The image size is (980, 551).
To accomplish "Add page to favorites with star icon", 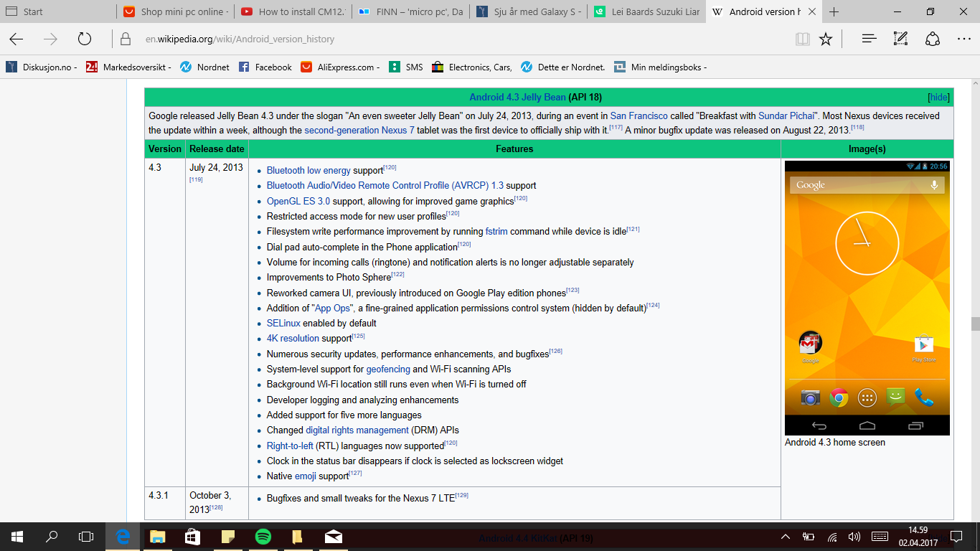I will coord(826,39).
